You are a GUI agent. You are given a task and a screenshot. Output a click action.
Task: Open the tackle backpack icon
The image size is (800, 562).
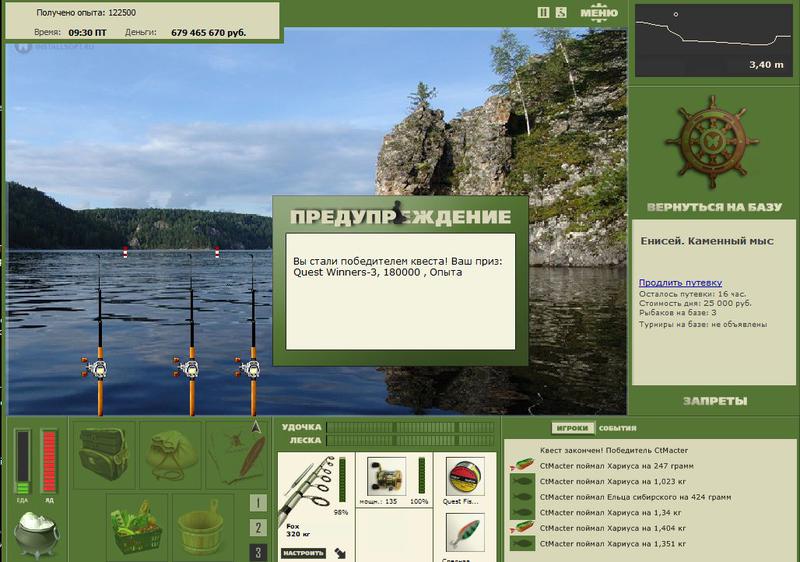[x=104, y=454]
